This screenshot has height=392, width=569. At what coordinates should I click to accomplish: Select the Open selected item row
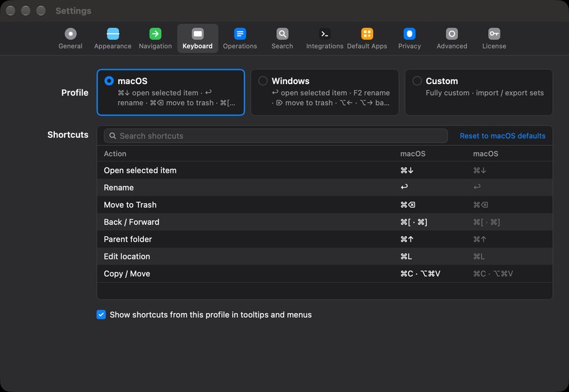pos(325,170)
